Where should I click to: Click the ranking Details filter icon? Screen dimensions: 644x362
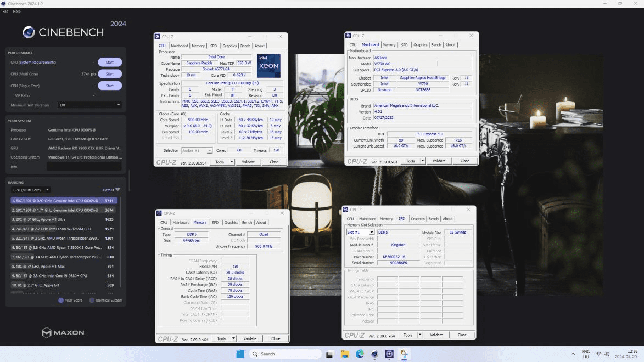coord(118,190)
